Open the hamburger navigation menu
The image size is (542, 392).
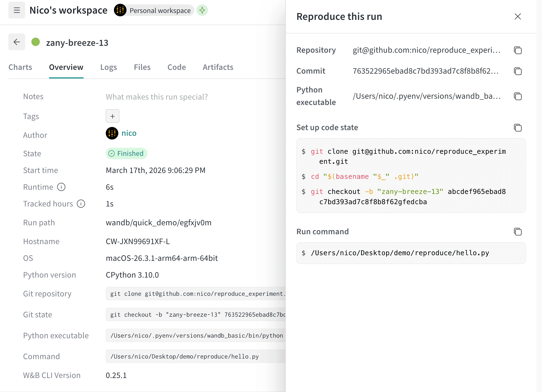point(17,10)
